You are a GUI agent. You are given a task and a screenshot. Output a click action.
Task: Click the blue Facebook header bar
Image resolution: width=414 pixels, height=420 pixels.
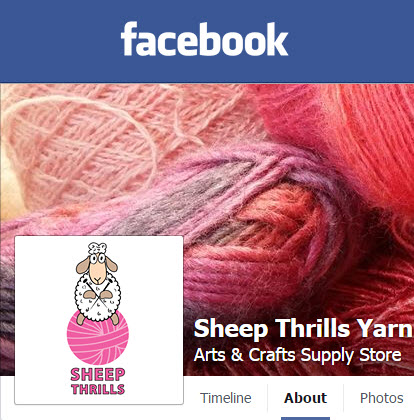pos(207,41)
